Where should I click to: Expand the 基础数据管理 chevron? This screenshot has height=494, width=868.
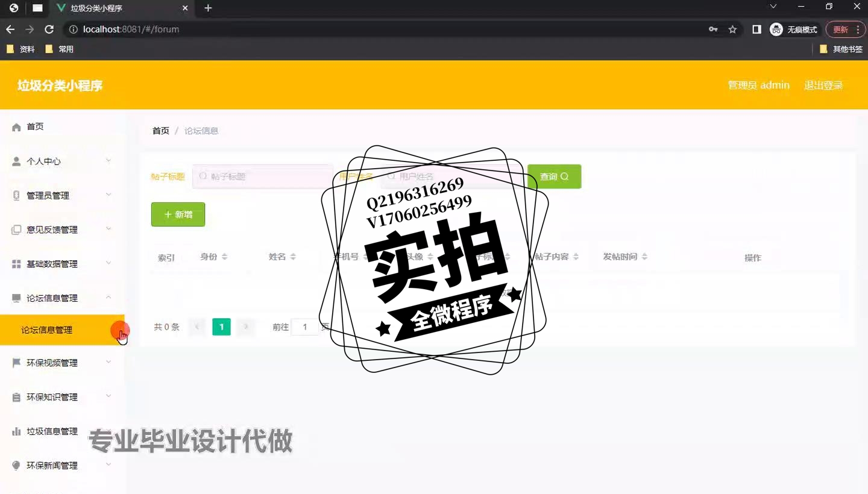(108, 264)
